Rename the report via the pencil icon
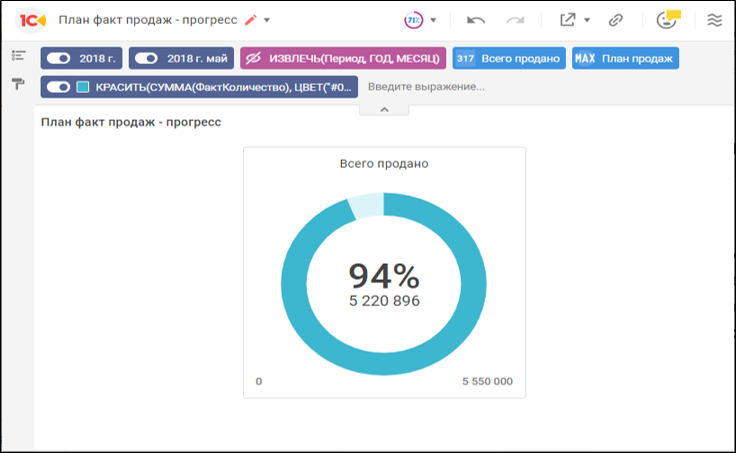 [x=251, y=20]
